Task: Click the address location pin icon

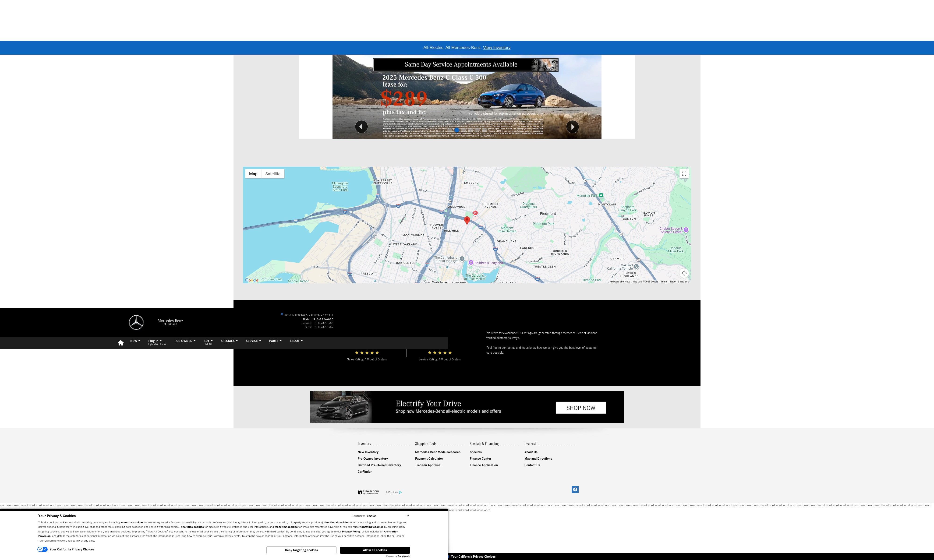Action: click(x=282, y=314)
